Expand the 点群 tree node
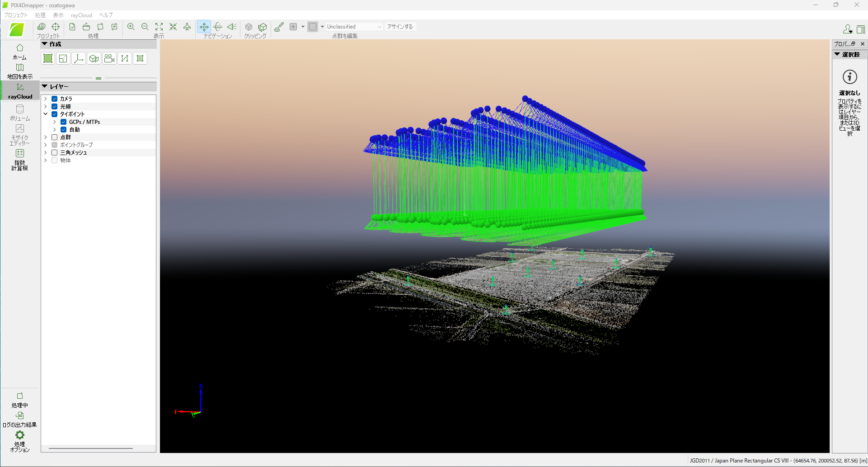Screen dimensions: 868x467 (x=45, y=137)
